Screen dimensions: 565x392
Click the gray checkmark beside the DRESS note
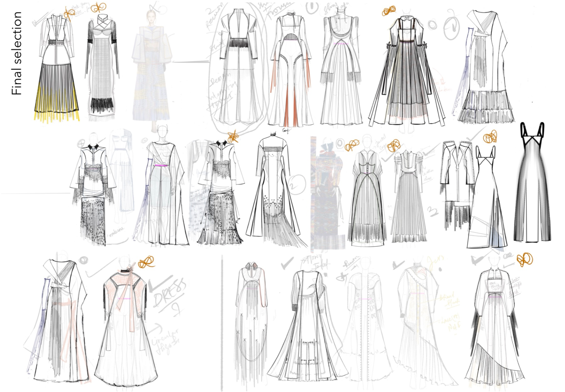point(159,283)
